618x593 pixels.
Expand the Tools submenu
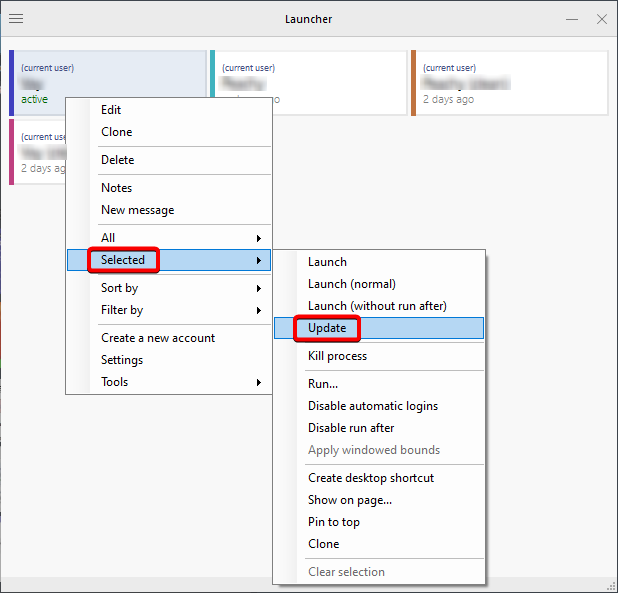point(169,382)
